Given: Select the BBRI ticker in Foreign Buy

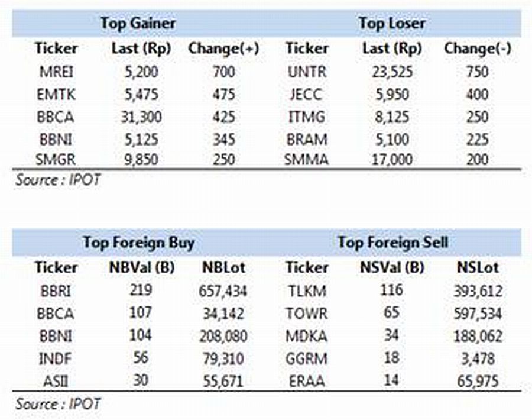Looking at the screenshot, I should (x=56, y=291).
